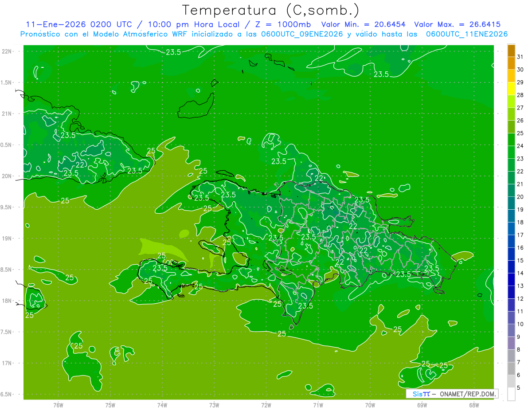Image resolution: width=532 pixels, height=411 pixels.
Task: Click the longitude label "71W"
Action: click(318, 405)
